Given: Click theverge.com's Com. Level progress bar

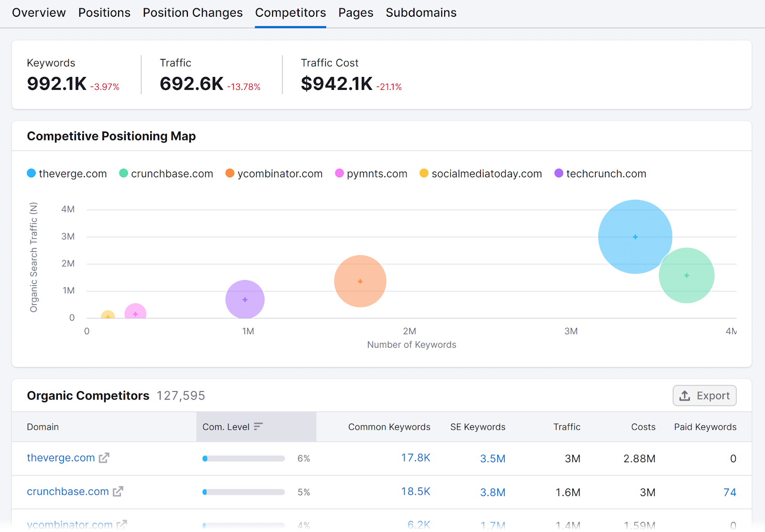Looking at the screenshot, I should coord(243,458).
